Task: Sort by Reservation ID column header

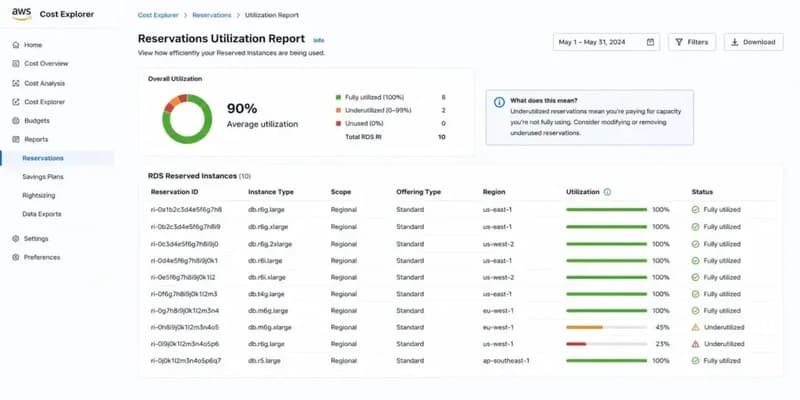Action: (174, 192)
